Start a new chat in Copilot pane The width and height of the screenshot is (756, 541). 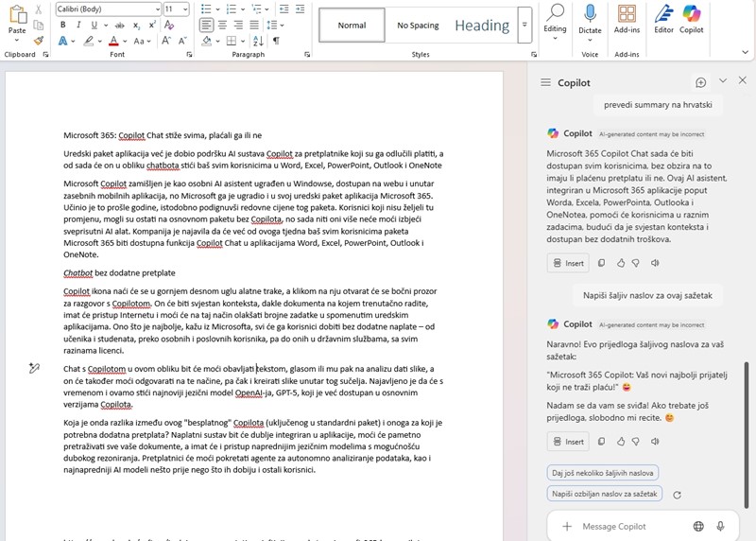click(700, 83)
